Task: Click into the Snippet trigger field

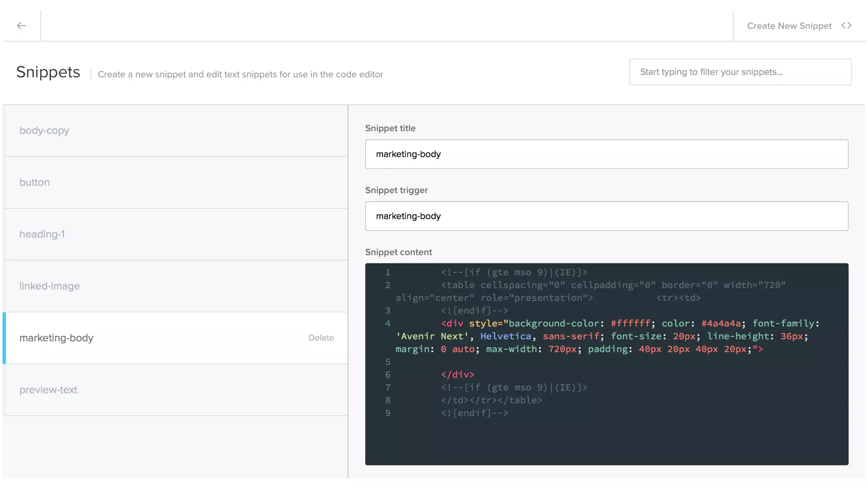Action: (x=606, y=216)
